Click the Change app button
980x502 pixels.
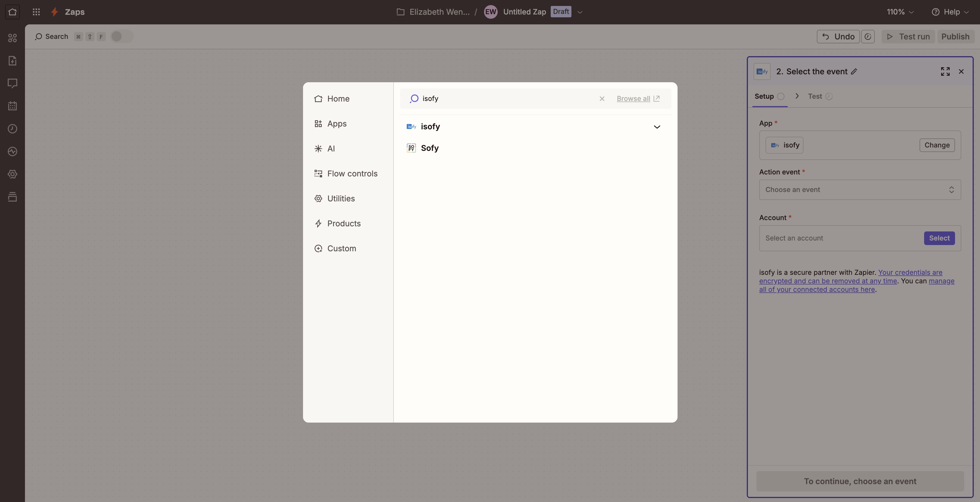coord(937,145)
